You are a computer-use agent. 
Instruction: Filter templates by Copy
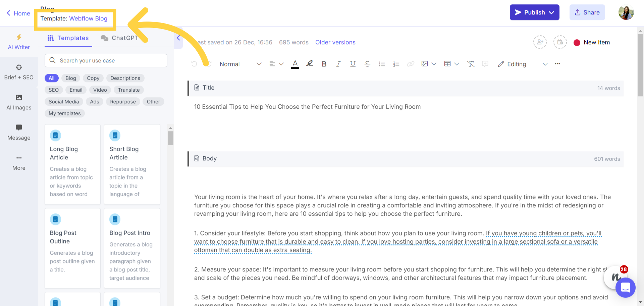pyautogui.click(x=93, y=78)
